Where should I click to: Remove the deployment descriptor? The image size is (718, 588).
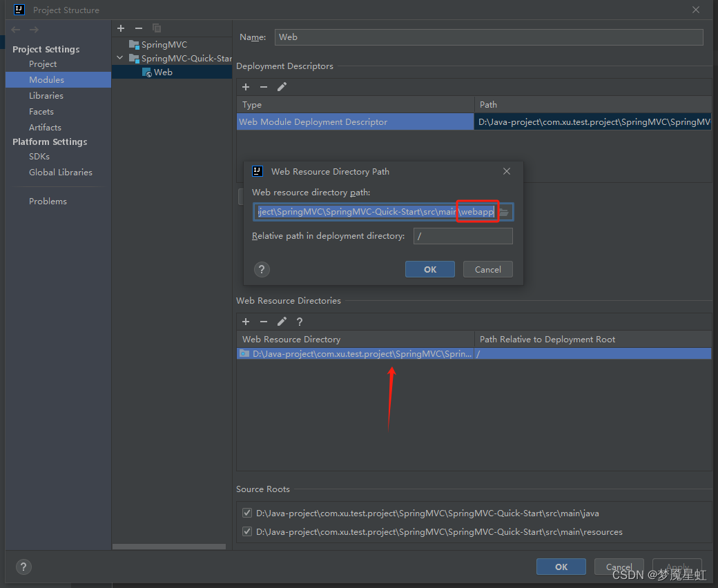pyautogui.click(x=264, y=87)
